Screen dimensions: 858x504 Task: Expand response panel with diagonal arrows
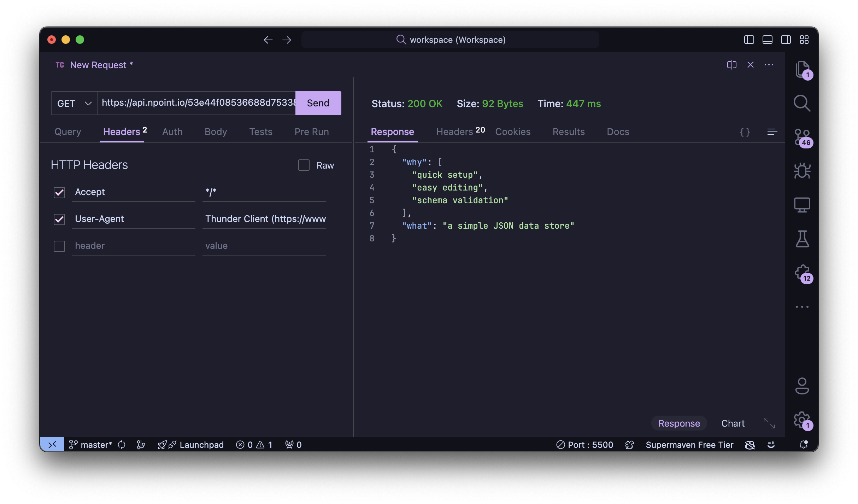[769, 423]
